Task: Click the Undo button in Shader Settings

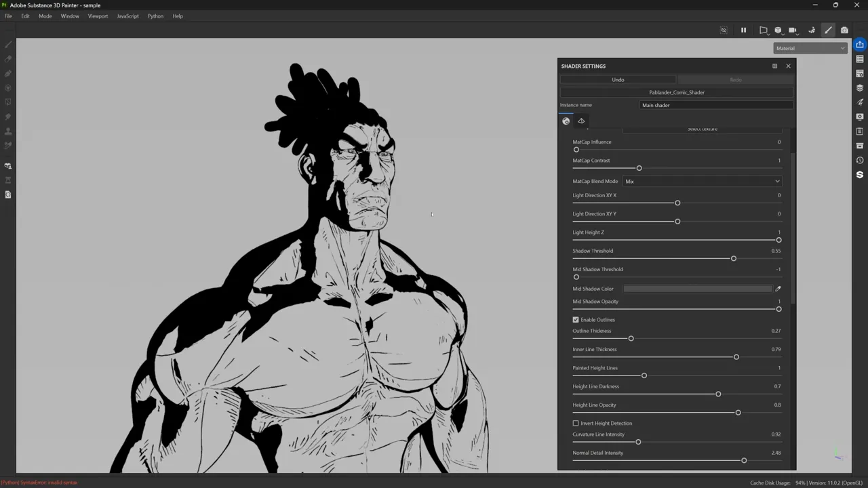Action: [x=618, y=79]
